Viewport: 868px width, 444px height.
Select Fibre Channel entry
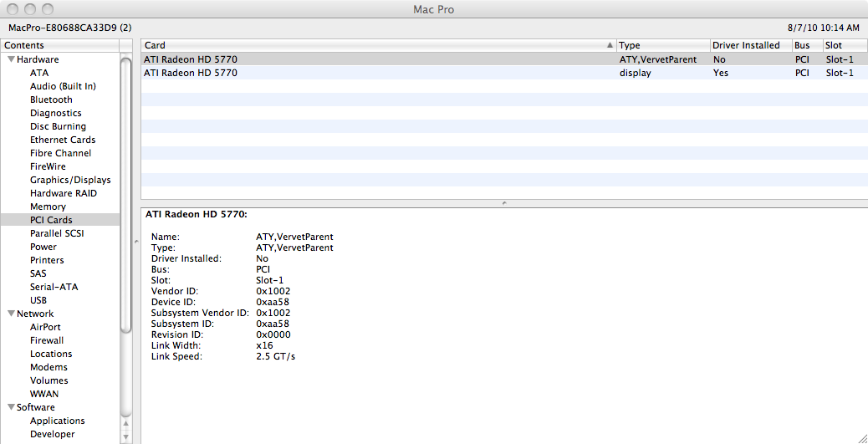click(x=61, y=153)
